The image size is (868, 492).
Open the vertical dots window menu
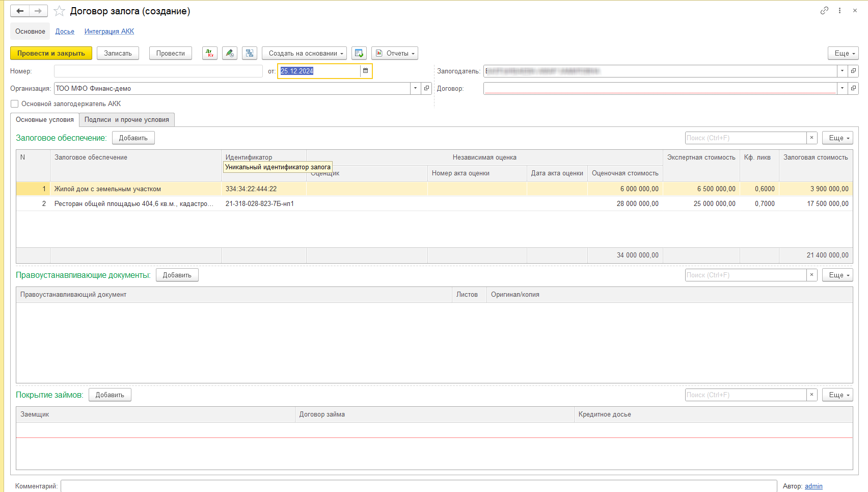coord(839,10)
